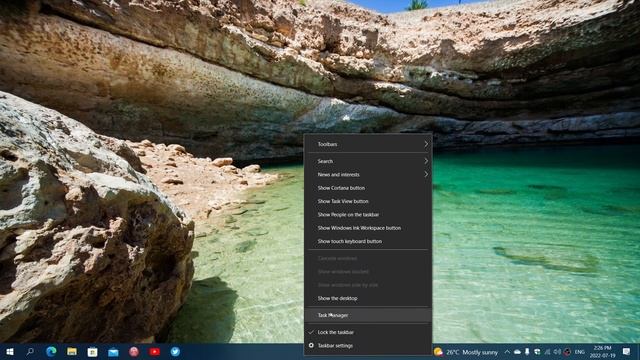Toggle Show People on the taskbar
Screen dimensions: 640x360
coord(368,214)
